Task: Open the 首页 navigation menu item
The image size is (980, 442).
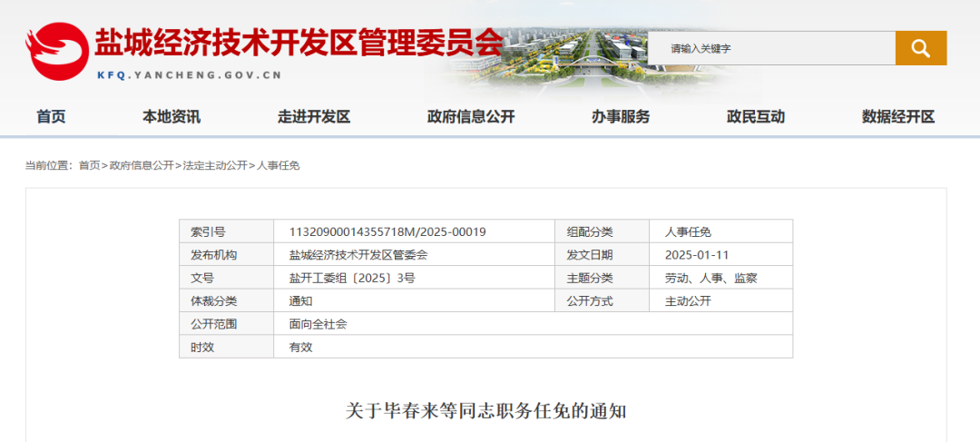Action: click(x=51, y=117)
